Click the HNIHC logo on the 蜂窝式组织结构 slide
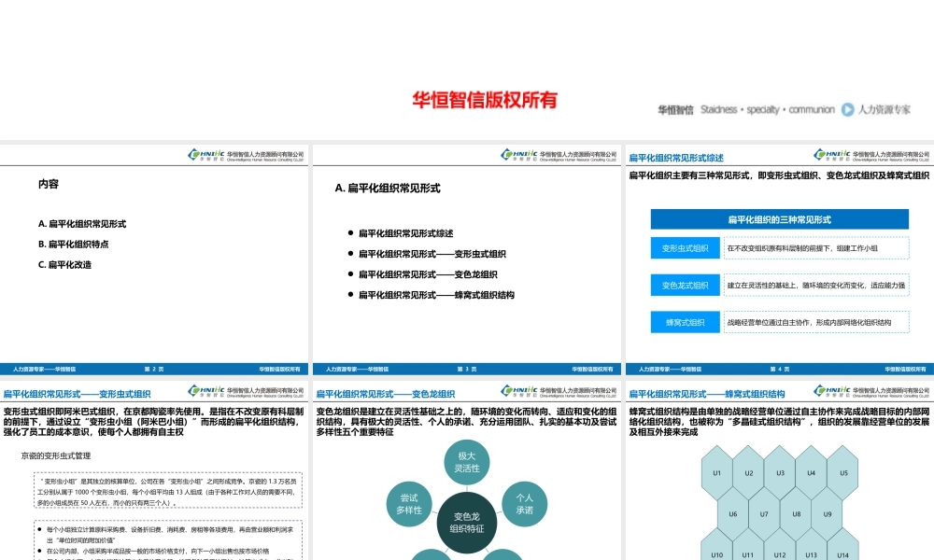Viewport: 934px width, 560px height. pyautogui.click(x=831, y=391)
